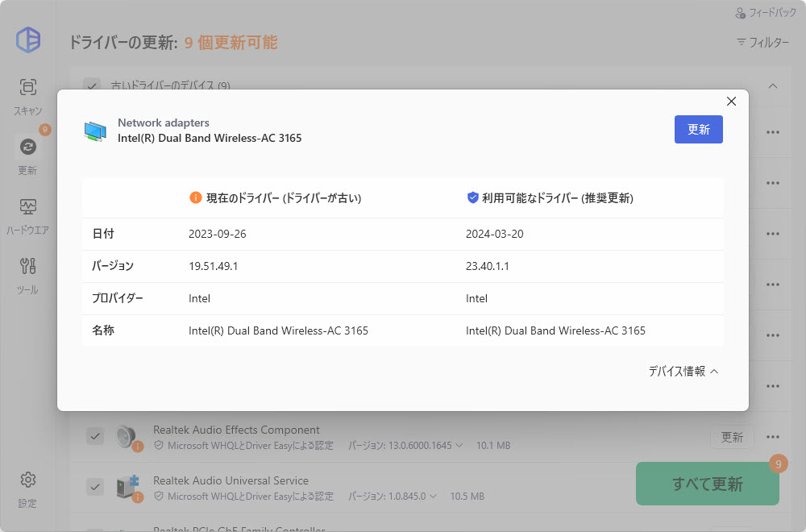
Task: Click Intel provider in the available driver column
Action: (x=476, y=298)
